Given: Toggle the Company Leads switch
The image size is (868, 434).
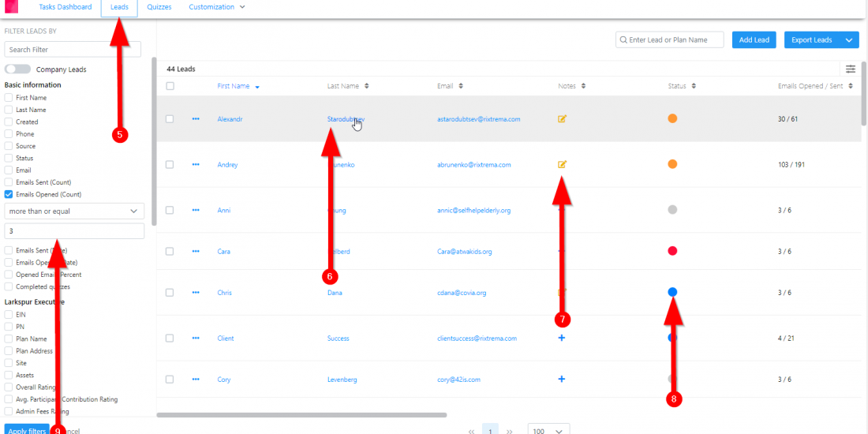Looking at the screenshot, I should [x=17, y=69].
